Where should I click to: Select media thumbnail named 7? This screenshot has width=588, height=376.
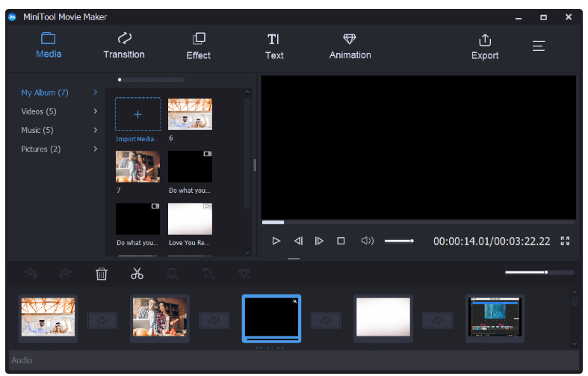click(x=137, y=167)
